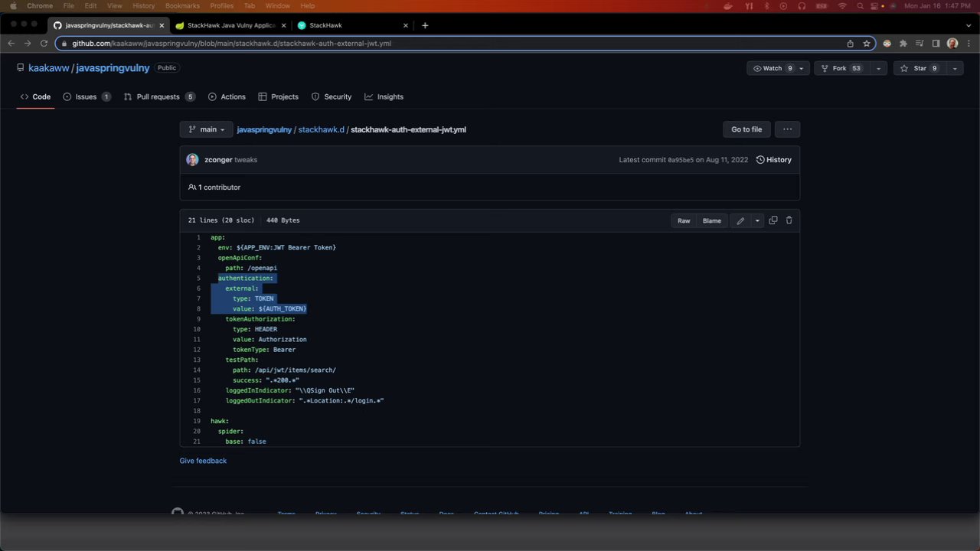This screenshot has width=980, height=551.
Task: Bookmark this page with the star icon
Action: (867, 44)
